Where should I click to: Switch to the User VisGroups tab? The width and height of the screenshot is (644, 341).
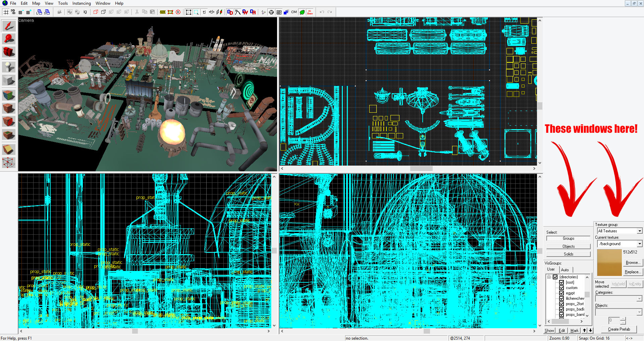click(x=551, y=269)
